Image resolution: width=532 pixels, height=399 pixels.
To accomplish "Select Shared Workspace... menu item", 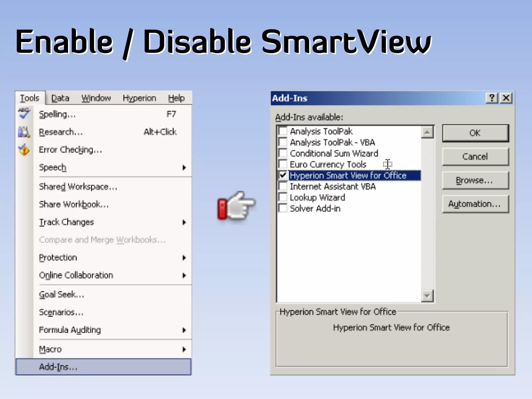I will tap(103, 187).
